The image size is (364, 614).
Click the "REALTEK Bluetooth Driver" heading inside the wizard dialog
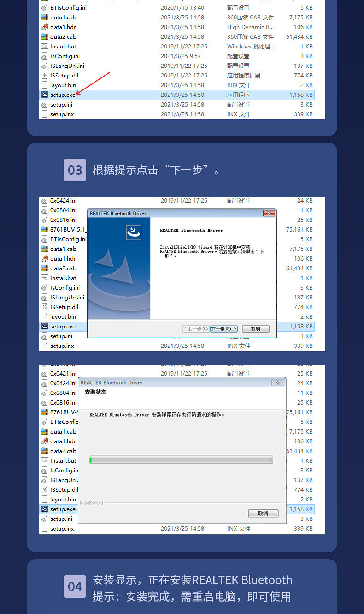pos(191,230)
